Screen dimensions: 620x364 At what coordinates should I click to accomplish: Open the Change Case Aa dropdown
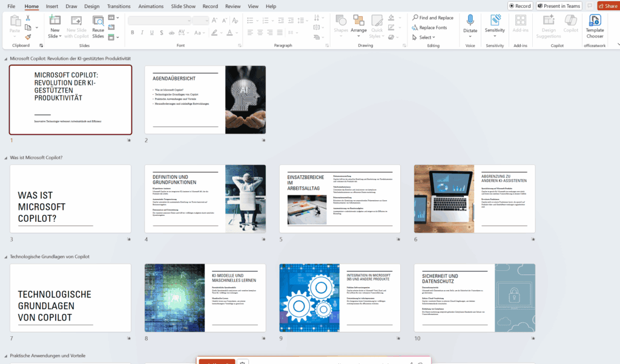click(x=199, y=33)
